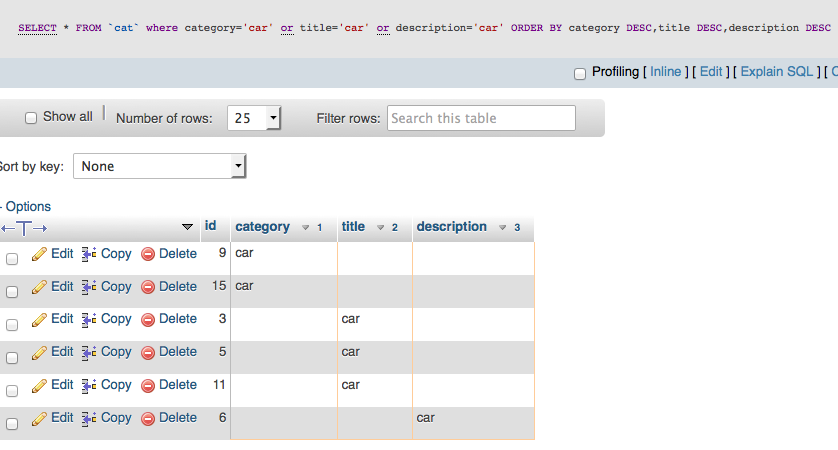Sort by the title column header
This screenshot has width=838, height=450.
353,227
